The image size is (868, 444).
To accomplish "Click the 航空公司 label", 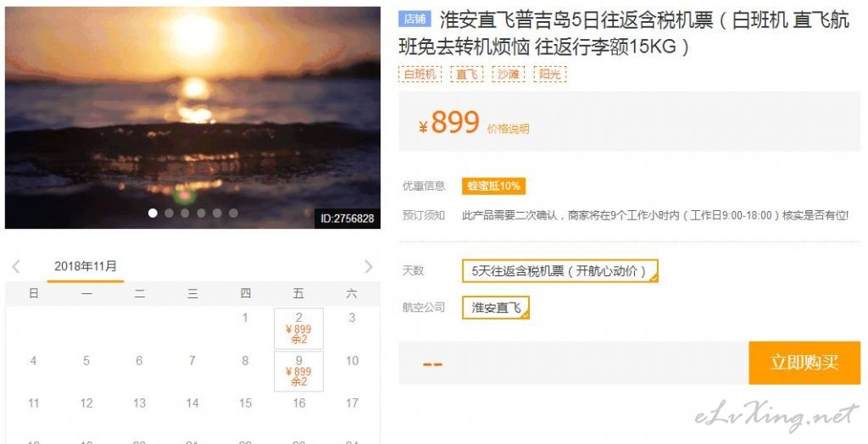I will coord(424,308).
